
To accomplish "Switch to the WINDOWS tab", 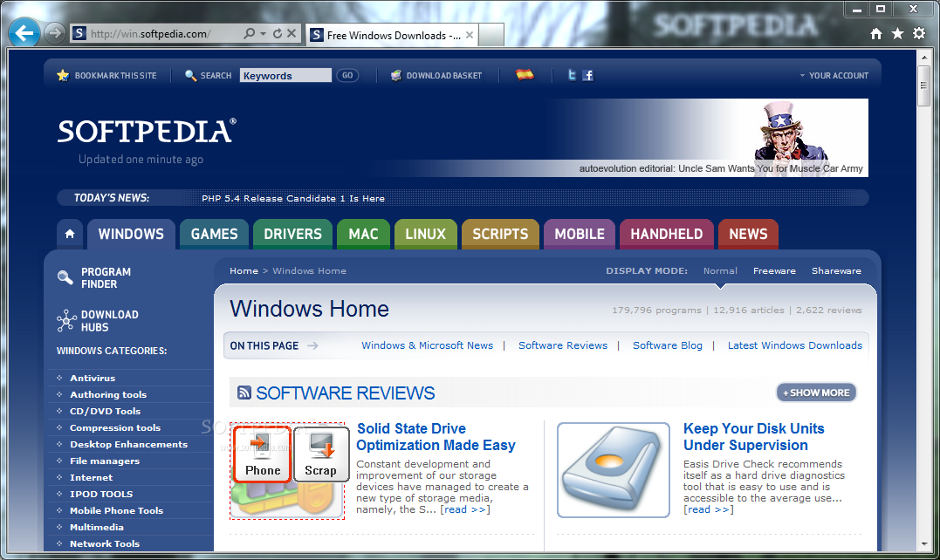I will coord(131,234).
